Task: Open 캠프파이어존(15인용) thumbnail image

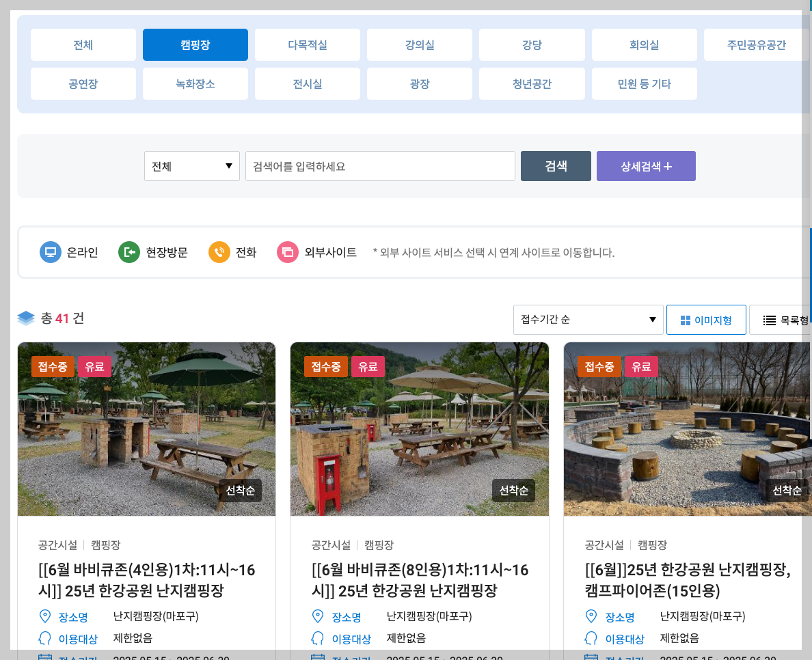Action: (x=688, y=428)
